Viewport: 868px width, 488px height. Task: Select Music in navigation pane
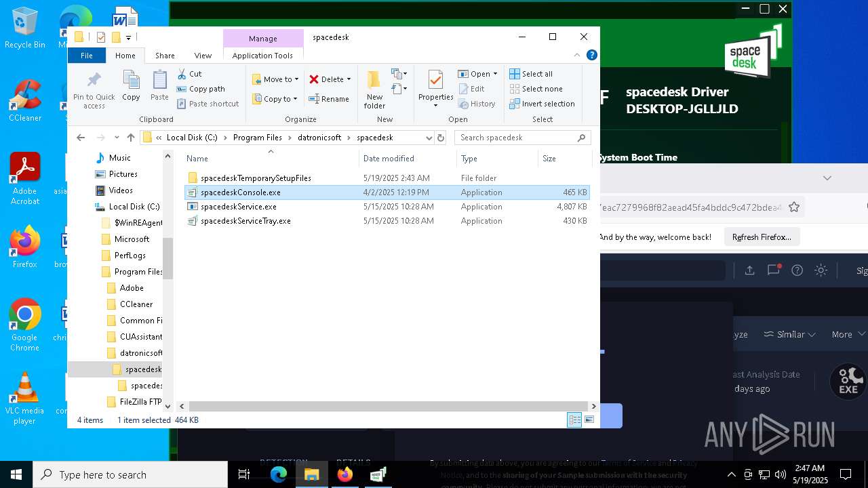(119, 158)
